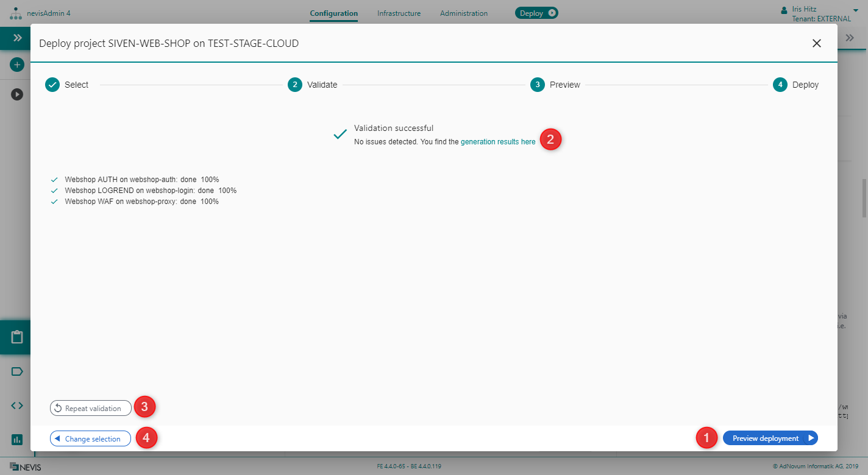Click the Repeat validation button
868x475 pixels.
pyautogui.click(x=91, y=409)
